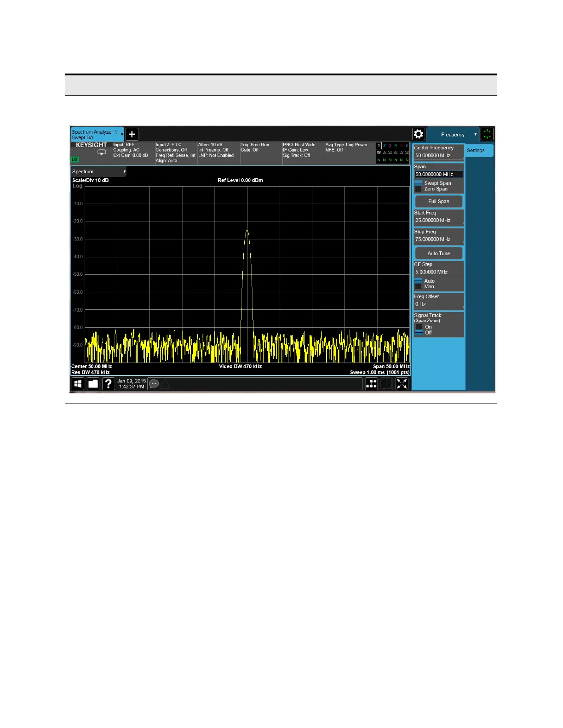Viewport: 563px width, 728px height.
Task: Turn Signal Track On
Action: (423, 327)
